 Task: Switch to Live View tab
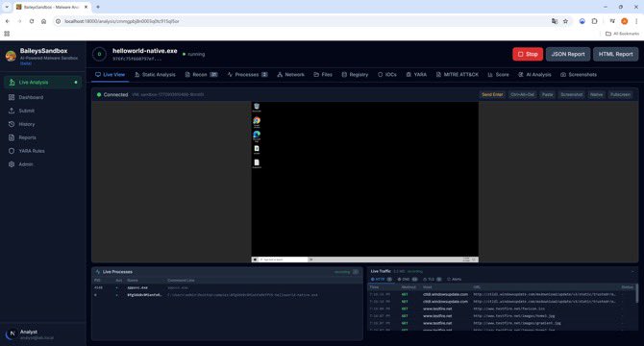coord(111,75)
